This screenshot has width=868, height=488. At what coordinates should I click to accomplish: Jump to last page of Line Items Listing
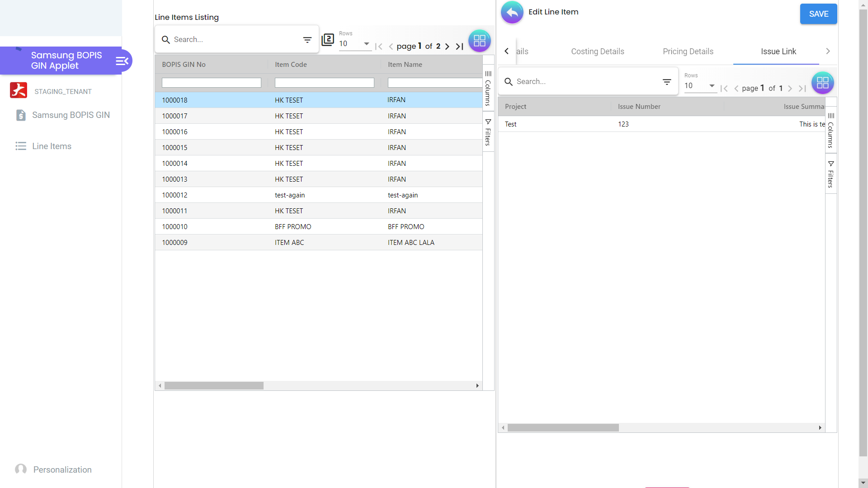pyautogui.click(x=459, y=47)
